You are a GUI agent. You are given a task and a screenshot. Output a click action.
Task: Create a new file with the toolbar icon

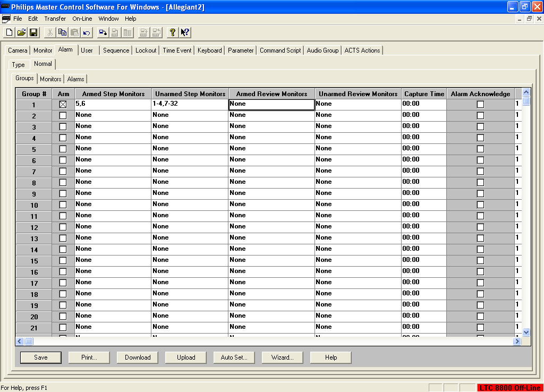coord(10,32)
